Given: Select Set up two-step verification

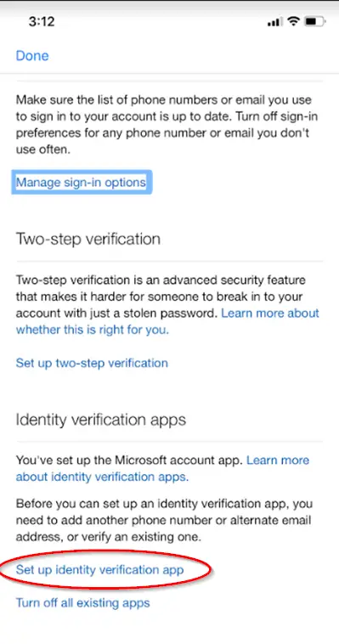Looking at the screenshot, I should click(92, 363).
